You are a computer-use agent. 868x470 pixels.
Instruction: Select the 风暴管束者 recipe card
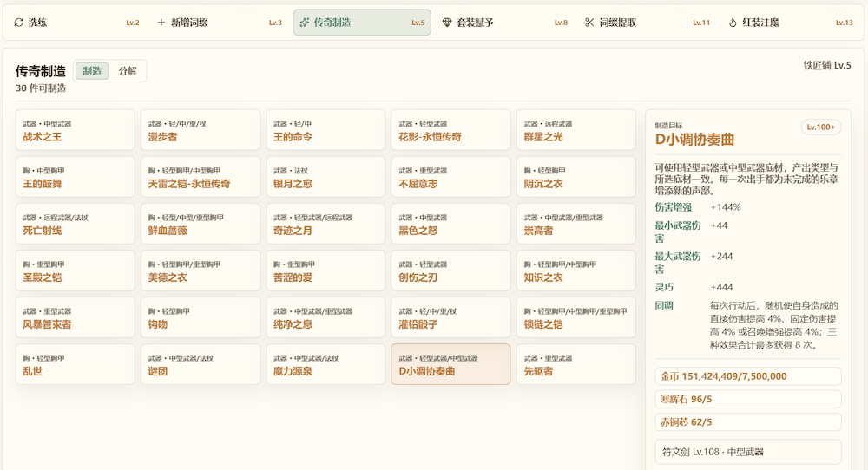[76, 318]
